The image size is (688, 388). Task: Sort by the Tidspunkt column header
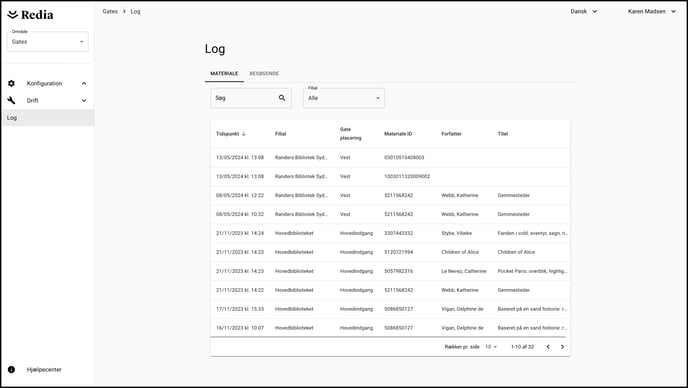pyautogui.click(x=227, y=134)
